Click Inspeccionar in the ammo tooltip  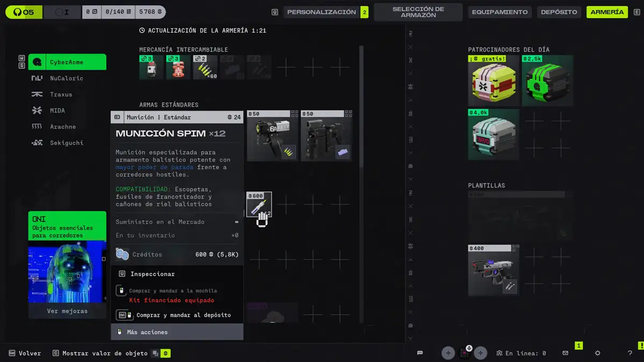[x=152, y=274]
